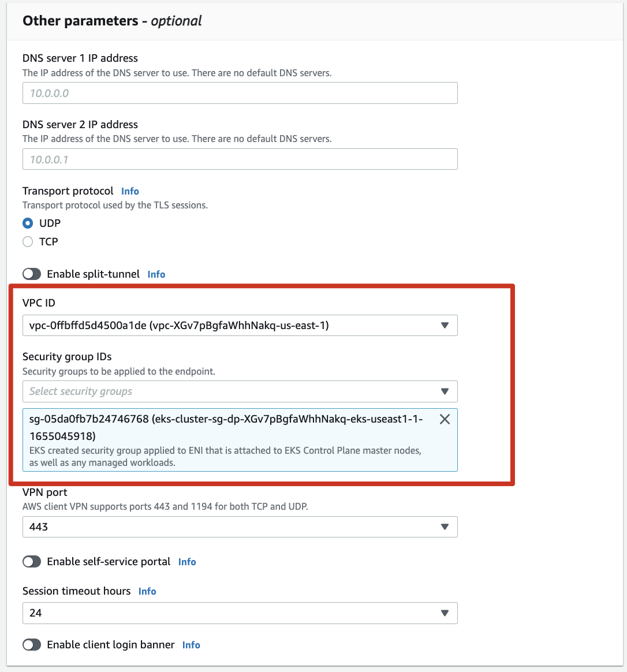Screen dimensions: 627x672
Task: Turn on the self-service portal toggle
Action: click(x=32, y=561)
